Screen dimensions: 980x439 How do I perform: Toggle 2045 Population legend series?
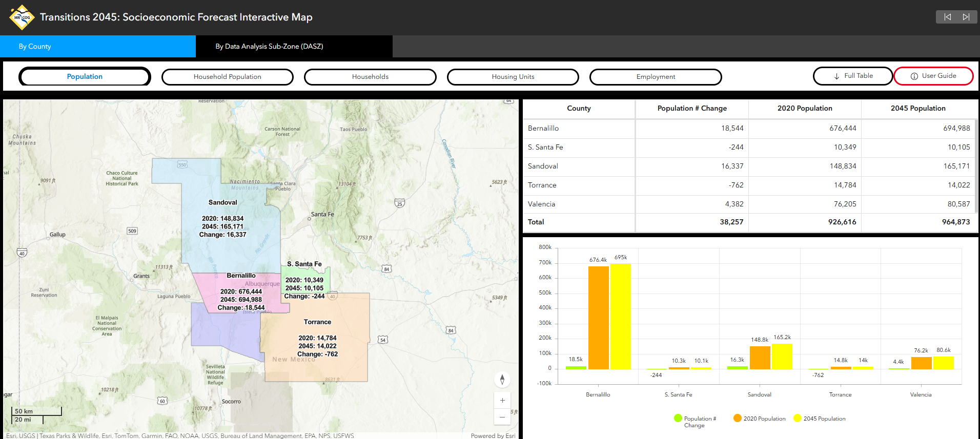tap(798, 419)
